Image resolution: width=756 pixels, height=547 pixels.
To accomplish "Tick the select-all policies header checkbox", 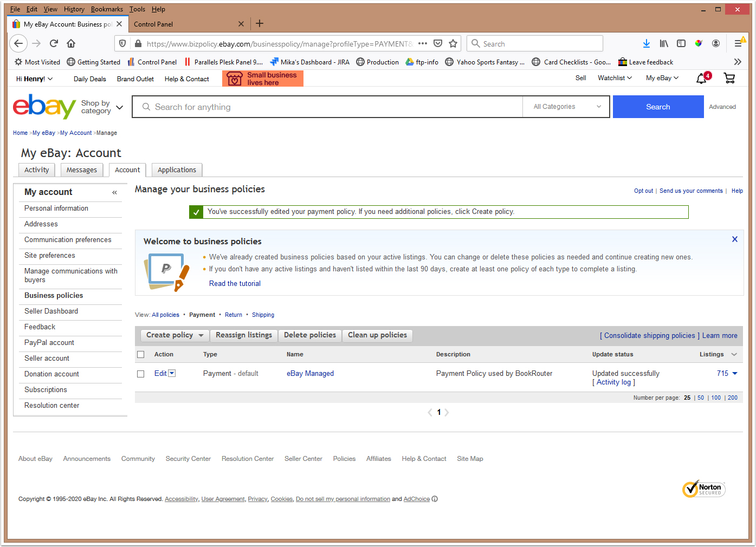I will point(141,354).
